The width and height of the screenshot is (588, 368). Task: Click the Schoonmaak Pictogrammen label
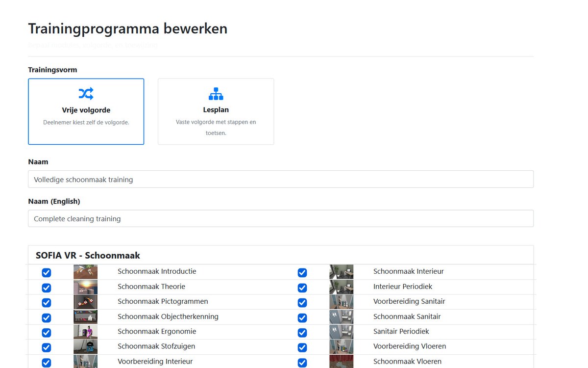tap(163, 301)
